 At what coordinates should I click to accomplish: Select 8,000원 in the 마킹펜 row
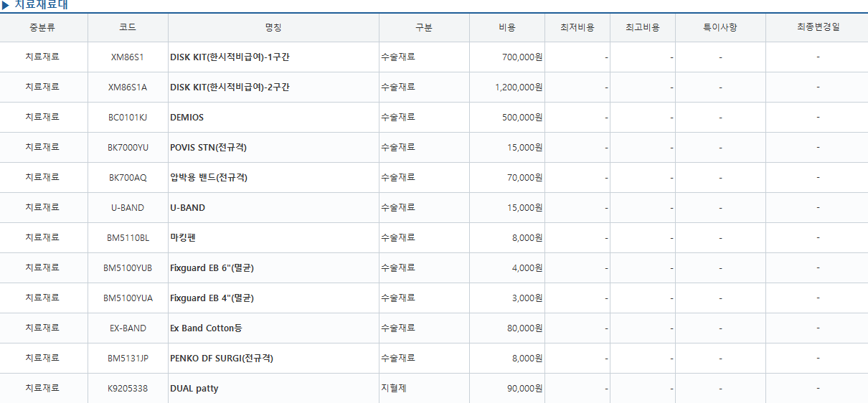[527, 238]
